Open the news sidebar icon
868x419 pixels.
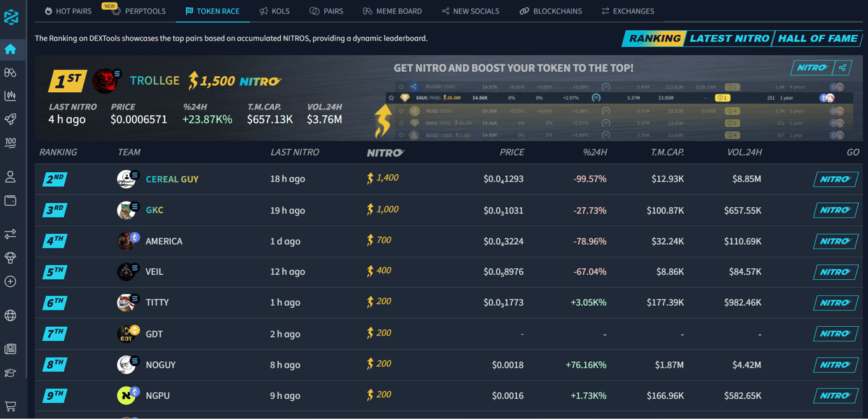[10, 349]
